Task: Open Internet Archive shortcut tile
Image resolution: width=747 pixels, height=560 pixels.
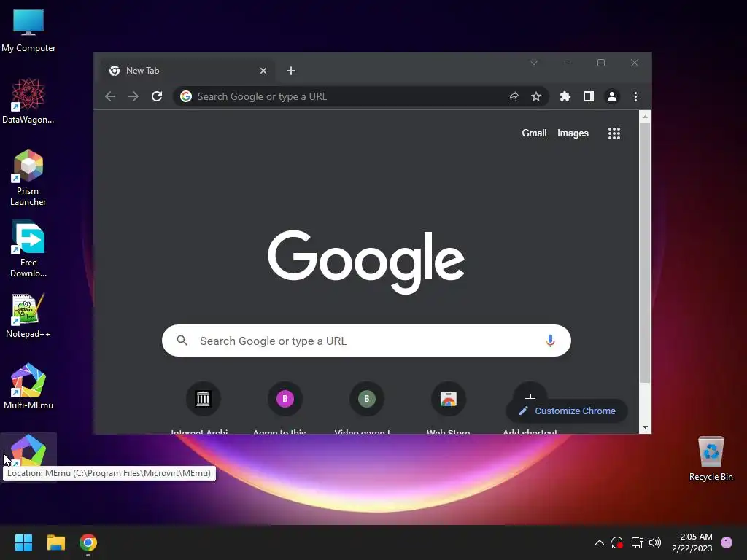Action: [203, 399]
